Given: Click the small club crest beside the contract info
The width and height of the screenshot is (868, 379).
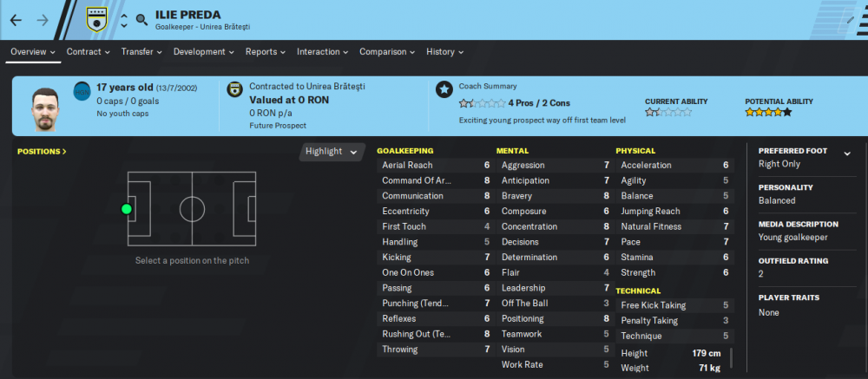Looking at the screenshot, I should coord(235,89).
